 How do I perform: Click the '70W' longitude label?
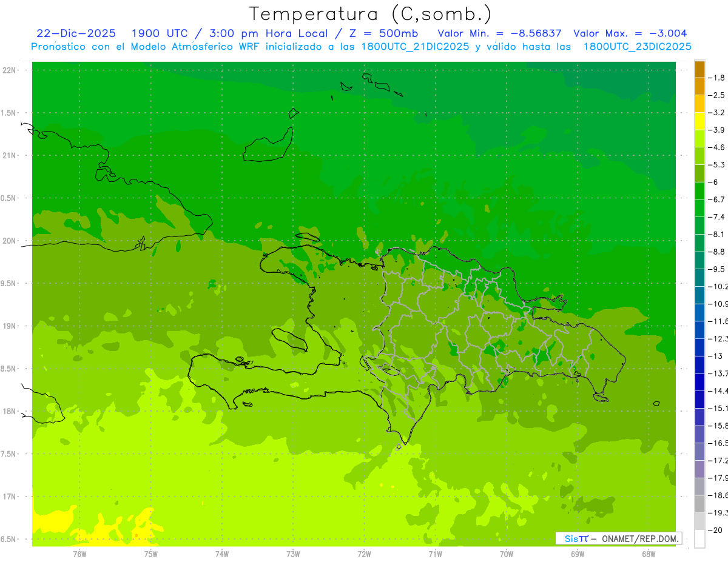[506, 554]
